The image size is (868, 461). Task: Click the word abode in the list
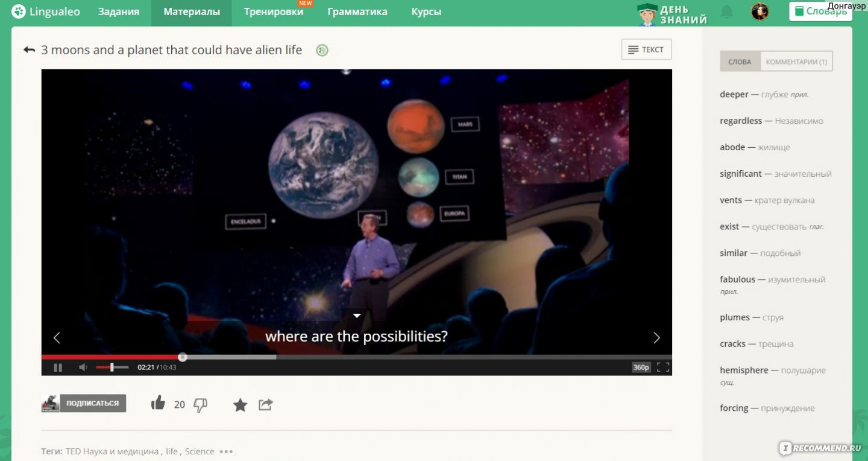pos(732,147)
